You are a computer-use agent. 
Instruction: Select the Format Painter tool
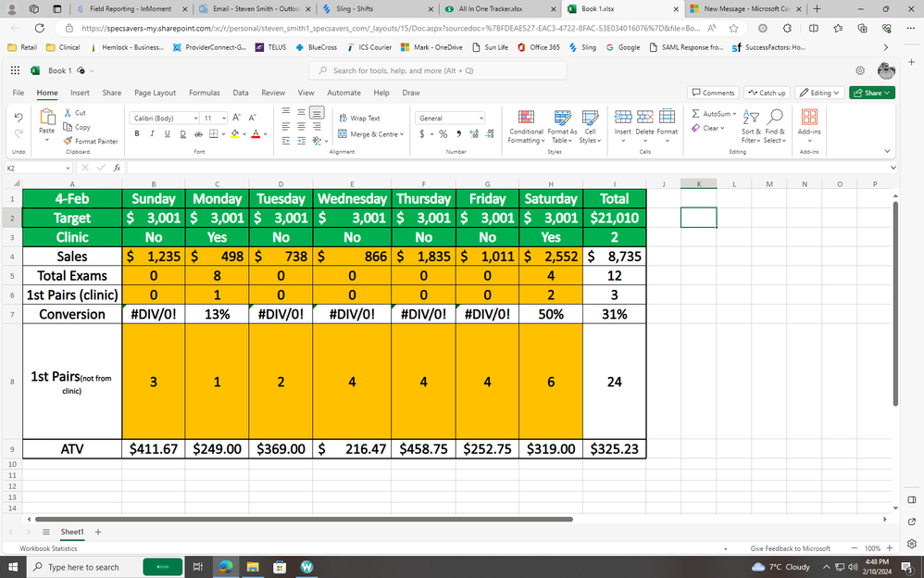[x=90, y=141]
